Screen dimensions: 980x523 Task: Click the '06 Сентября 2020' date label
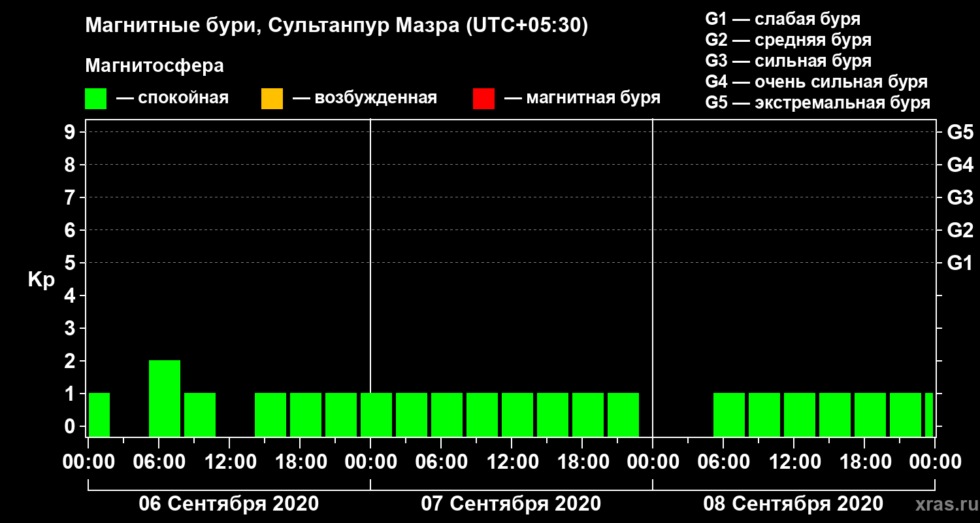[x=229, y=504]
